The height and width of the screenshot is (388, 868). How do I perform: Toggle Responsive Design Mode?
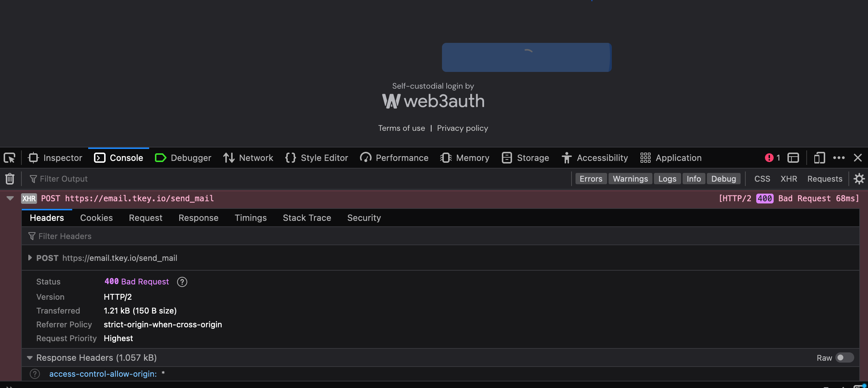[819, 158]
